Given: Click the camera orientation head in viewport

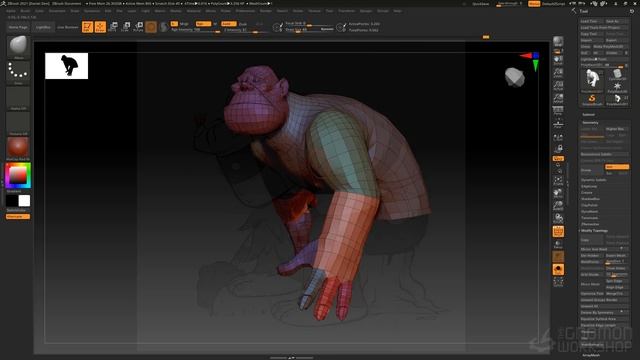Looking at the screenshot, I should pyautogui.click(x=514, y=77).
